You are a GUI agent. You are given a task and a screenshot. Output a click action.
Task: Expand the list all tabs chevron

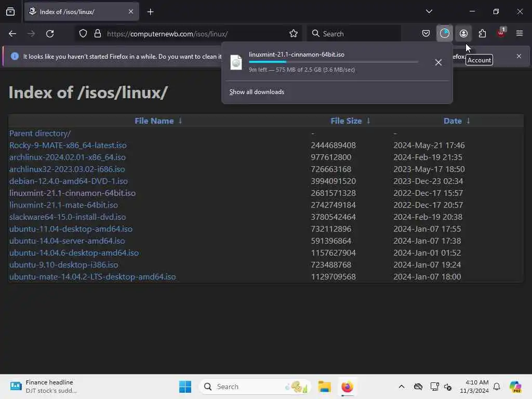[x=429, y=11]
